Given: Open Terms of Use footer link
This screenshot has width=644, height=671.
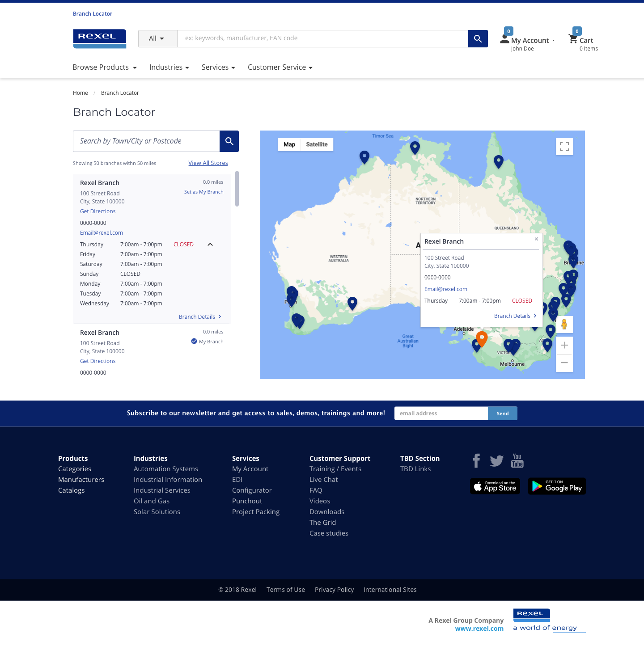Looking at the screenshot, I should (286, 590).
